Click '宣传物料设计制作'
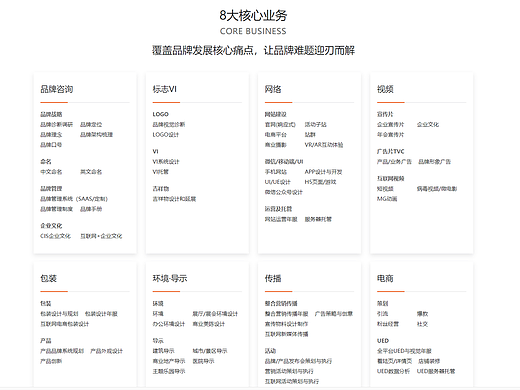 pos(286,324)
